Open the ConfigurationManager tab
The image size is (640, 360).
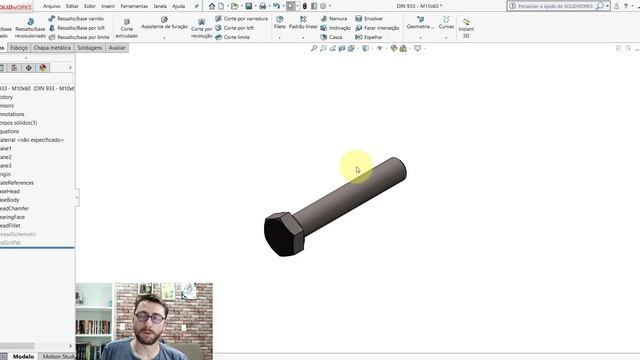coord(14,68)
